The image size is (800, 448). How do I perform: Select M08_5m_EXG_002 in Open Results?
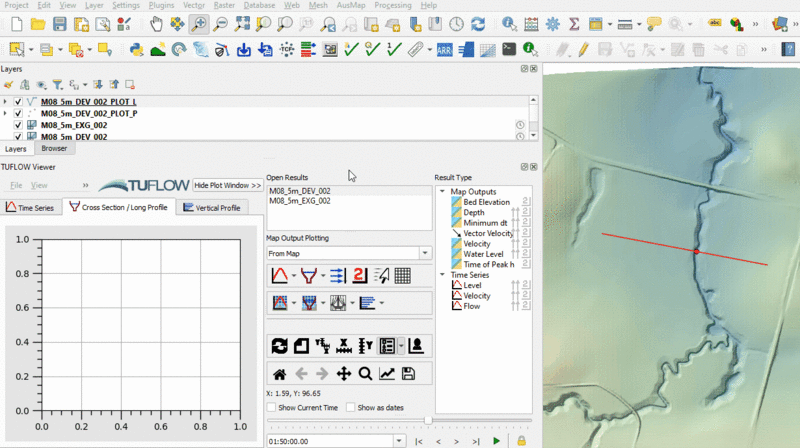point(300,201)
